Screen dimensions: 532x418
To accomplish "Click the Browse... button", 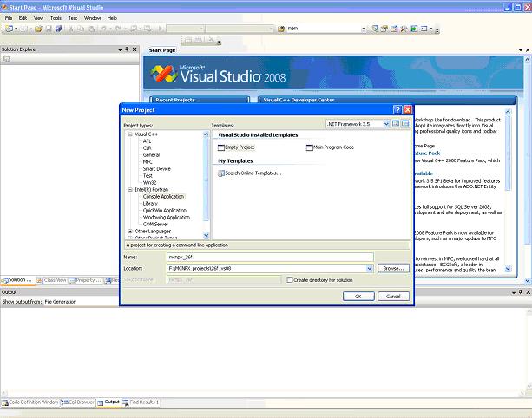I will [393, 269].
